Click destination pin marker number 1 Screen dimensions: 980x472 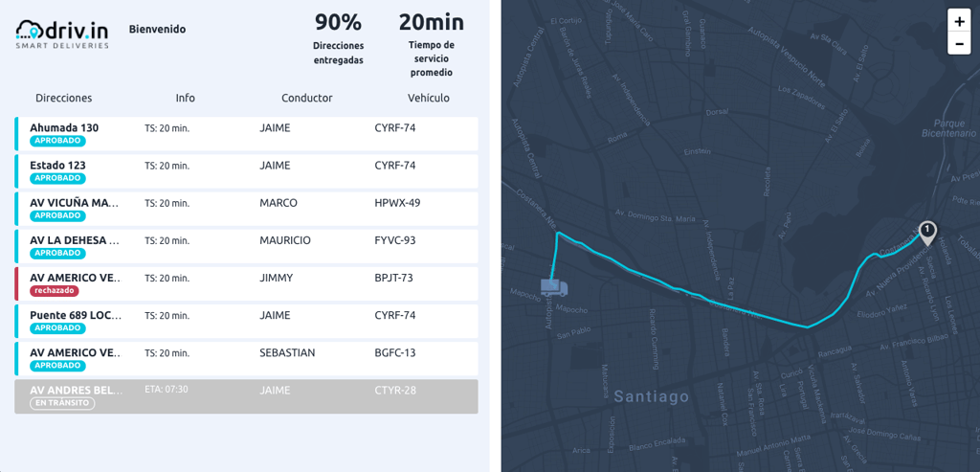pos(926,233)
